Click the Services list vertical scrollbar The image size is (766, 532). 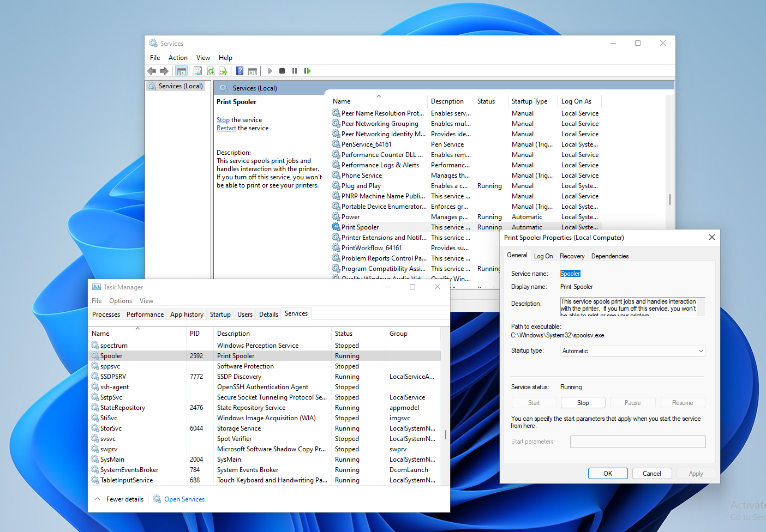(670, 199)
